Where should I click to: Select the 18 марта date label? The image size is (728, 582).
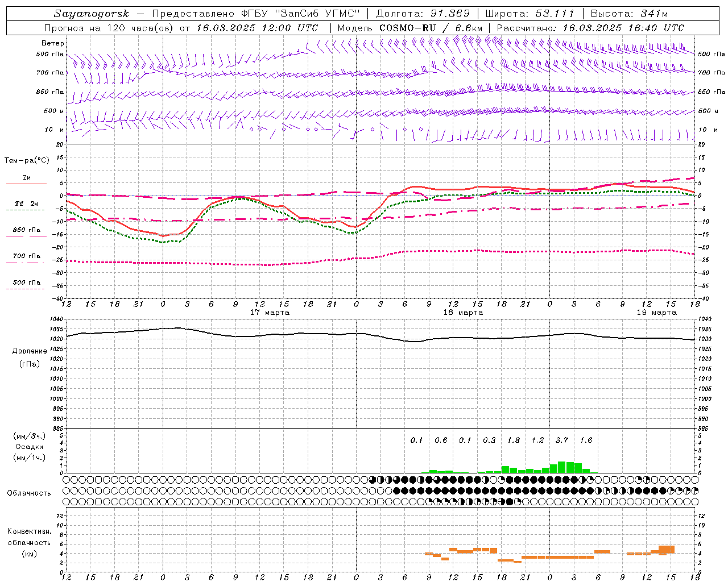pyautogui.click(x=463, y=313)
